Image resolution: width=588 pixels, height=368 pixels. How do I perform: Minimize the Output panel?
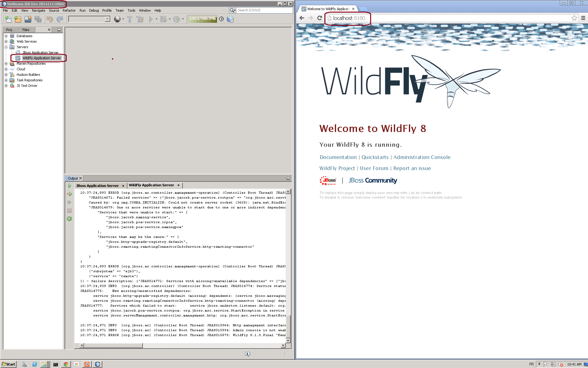click(x=288, y=178)
